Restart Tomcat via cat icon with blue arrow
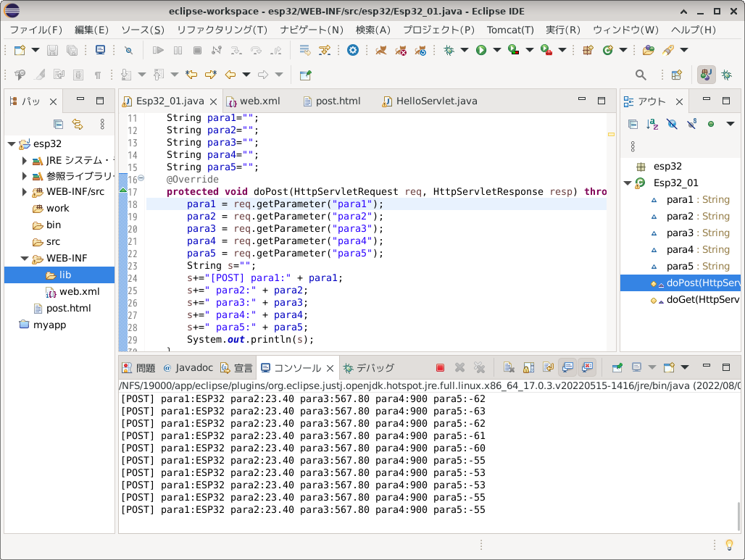745x560 pixels. tap(420, 50)
